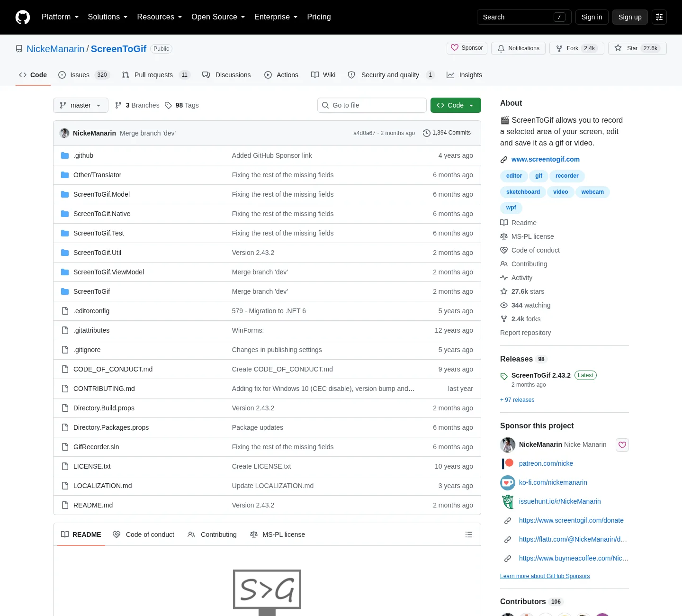
Task: Switch to the Pull requests tab
Action: pyautogui.click(x=156, y=75)
